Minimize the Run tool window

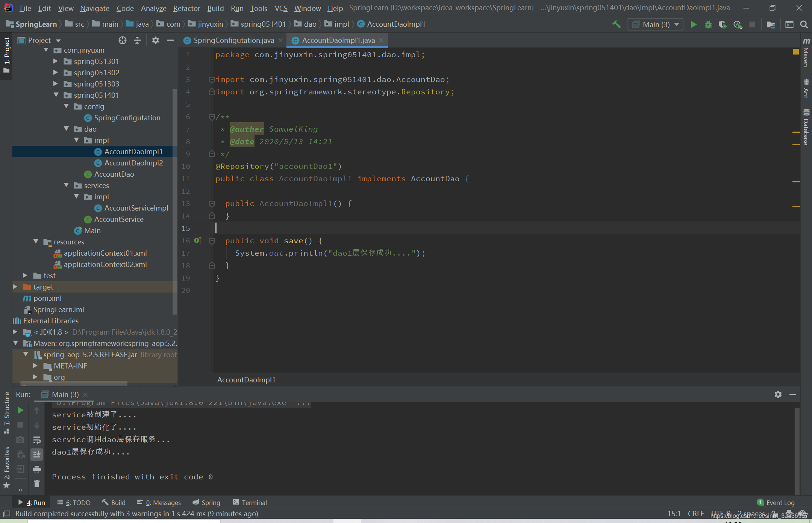793,394
